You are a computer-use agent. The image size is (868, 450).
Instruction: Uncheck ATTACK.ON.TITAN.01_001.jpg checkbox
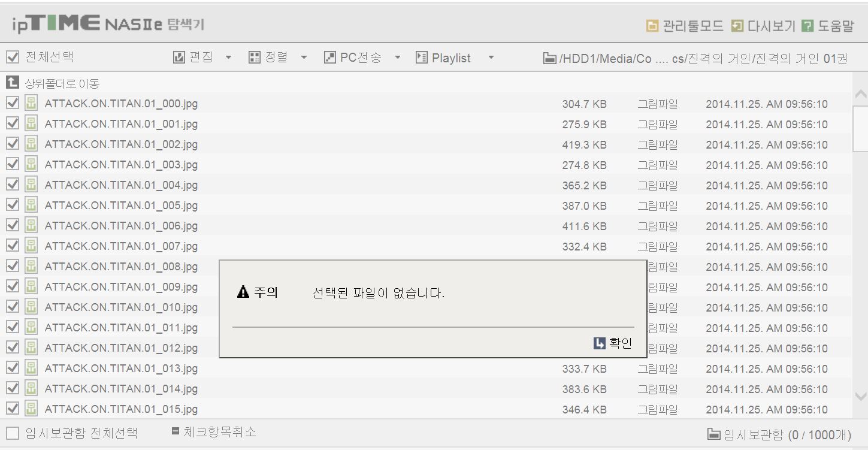(13, 123)
